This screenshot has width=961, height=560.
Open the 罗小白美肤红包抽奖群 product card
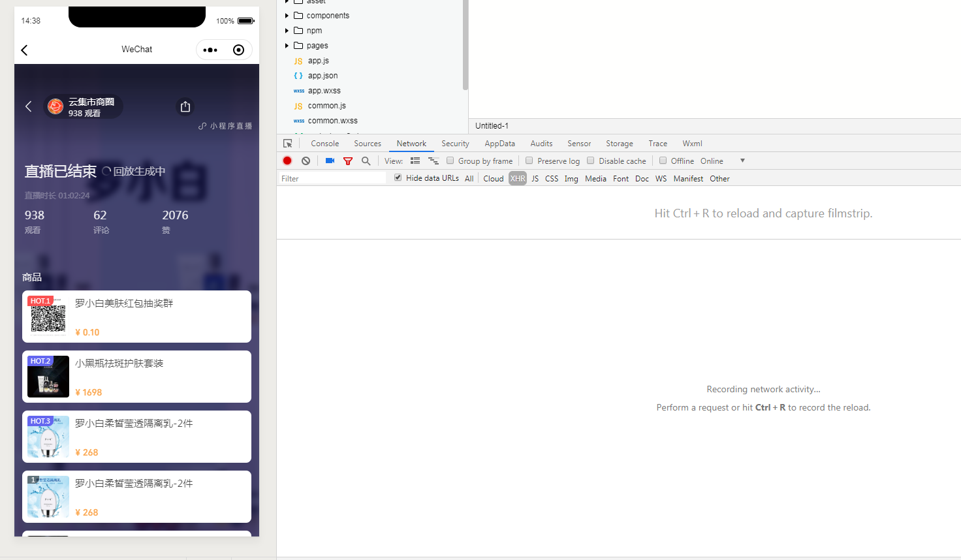(x=137, y=317)
